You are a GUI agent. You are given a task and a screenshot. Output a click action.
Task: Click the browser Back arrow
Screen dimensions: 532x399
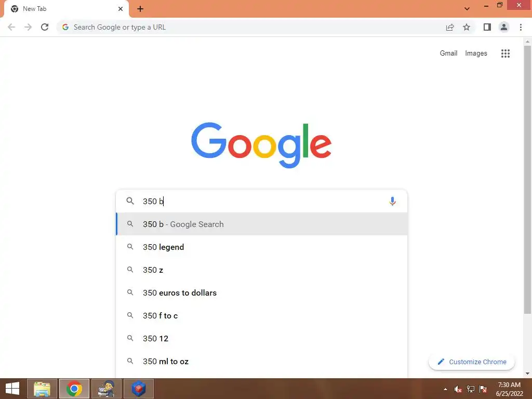[11, 27]
